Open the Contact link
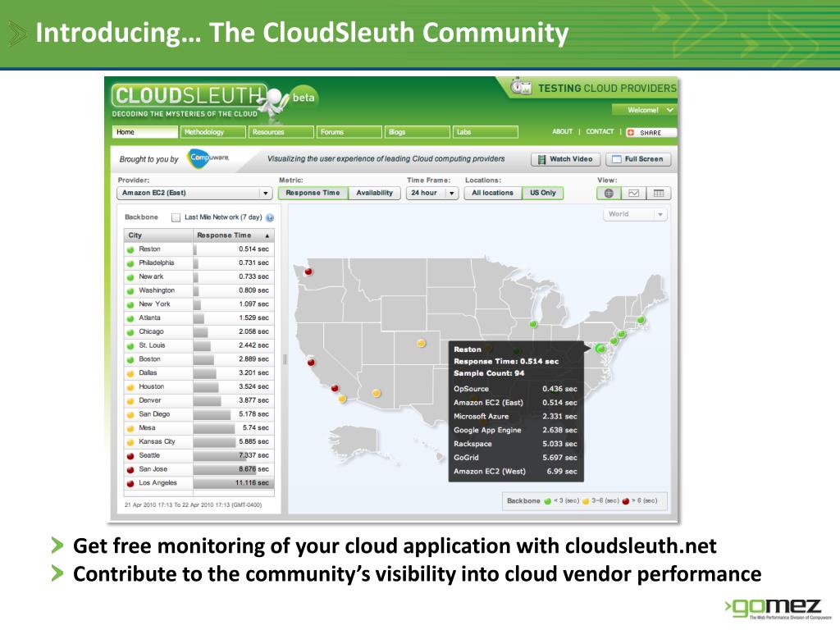840x630 pixels. point(600,131)
